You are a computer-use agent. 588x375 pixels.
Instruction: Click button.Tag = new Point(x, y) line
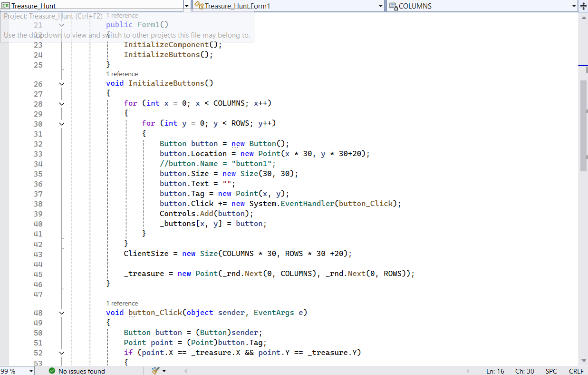pos(224,194)
